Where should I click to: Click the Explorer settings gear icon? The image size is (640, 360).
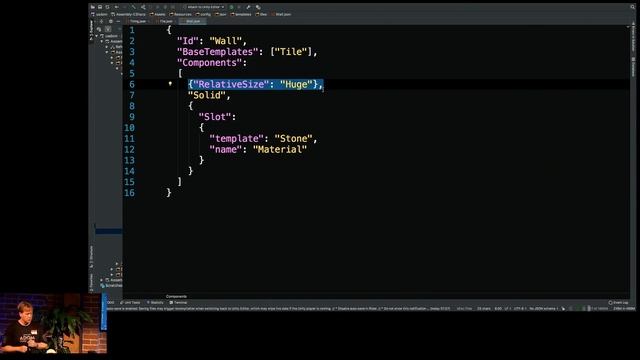(111, 21)
